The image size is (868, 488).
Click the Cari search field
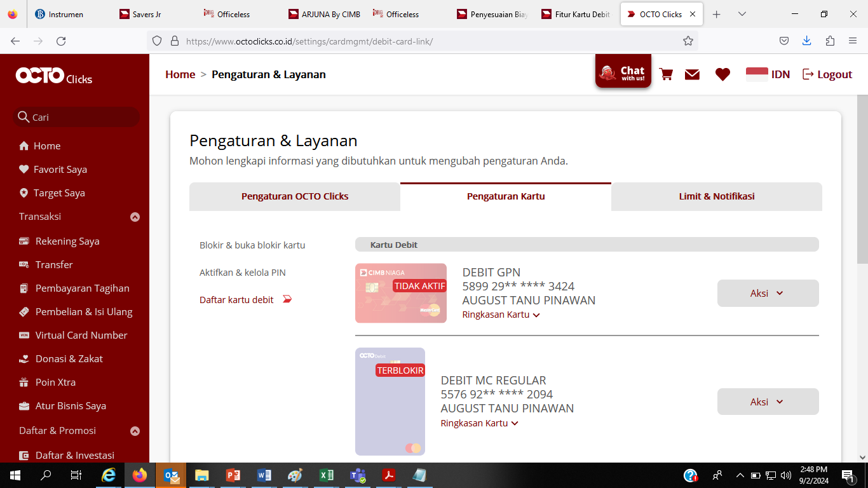tap(76, 117)
